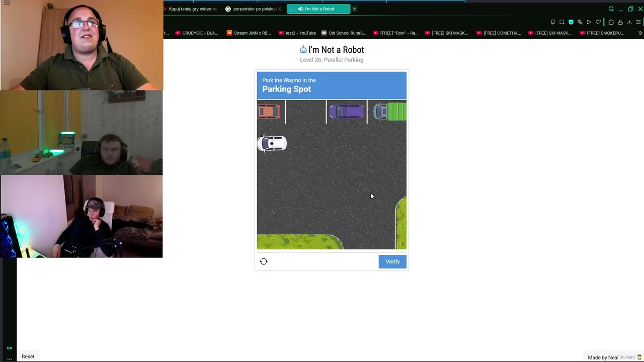The height and width of the screenshot is (362, 644).
Task: Click the GX icon in the sidebar
Action: click(x=9, y=348)
